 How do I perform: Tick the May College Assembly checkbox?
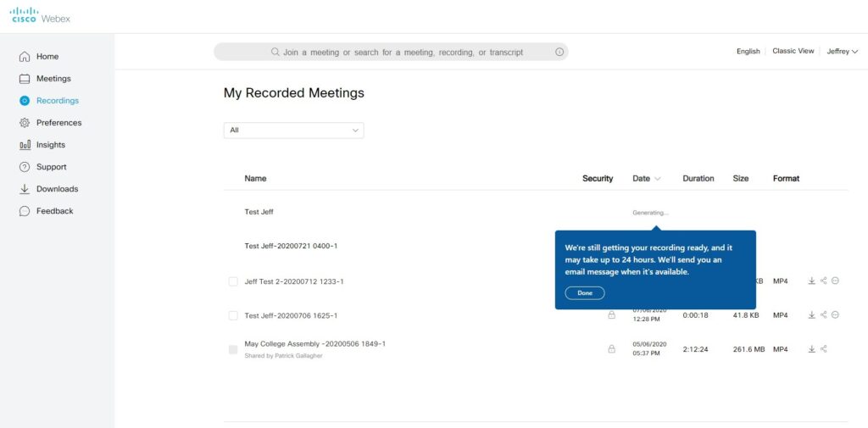click(233, 349)
